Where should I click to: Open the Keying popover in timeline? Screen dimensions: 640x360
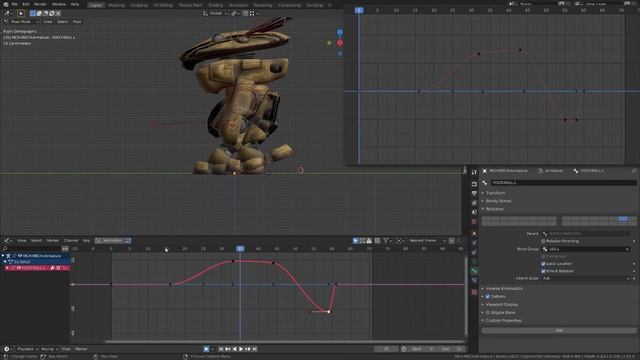[49, 349]
